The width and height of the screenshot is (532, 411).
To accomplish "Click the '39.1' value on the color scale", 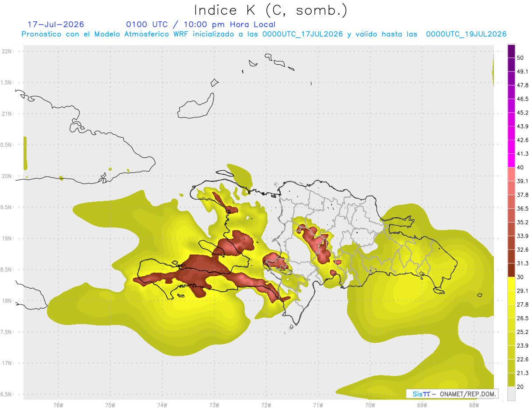I will pos(523,181).
